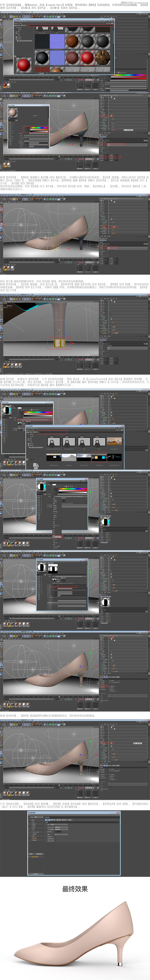Screen dimensions: 150x980
Task: Select the black leather sphere material icon
Action: [42, 58]
